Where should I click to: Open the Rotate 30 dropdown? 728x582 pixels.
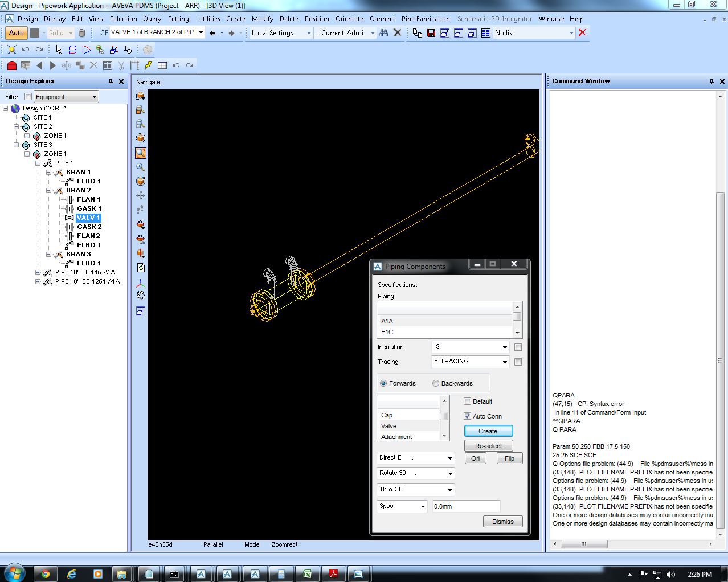point(416,473)
